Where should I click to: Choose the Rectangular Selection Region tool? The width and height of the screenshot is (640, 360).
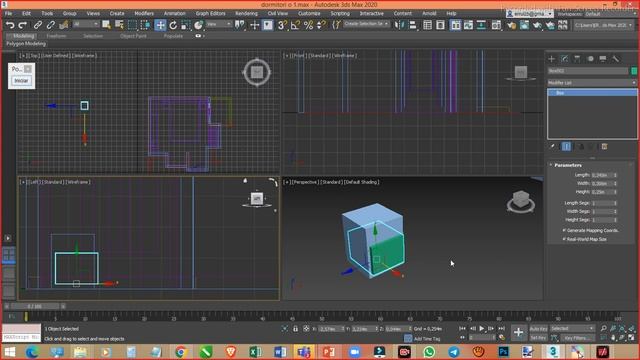[x=132, y=25]
